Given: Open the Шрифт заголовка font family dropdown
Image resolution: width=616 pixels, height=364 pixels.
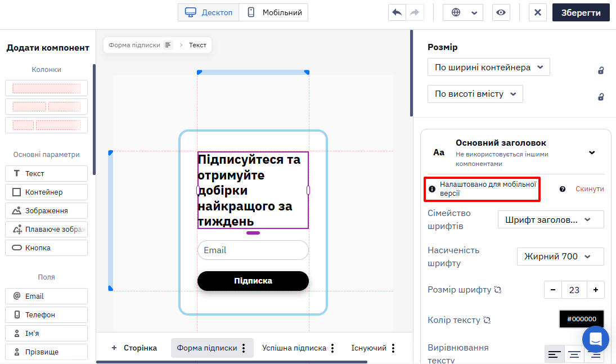Looking at the screenshot, I should (x=551, y=220).
